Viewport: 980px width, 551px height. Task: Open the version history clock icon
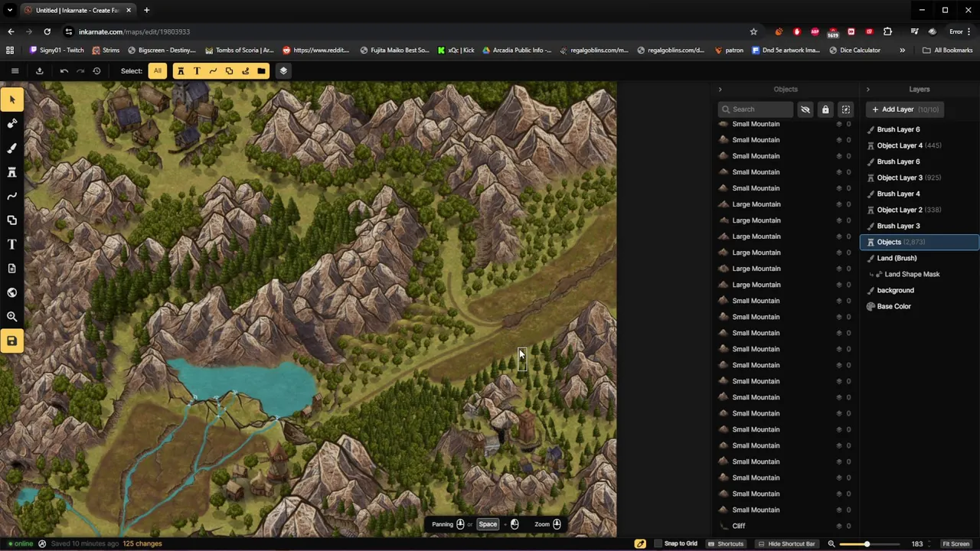point(96,70)
